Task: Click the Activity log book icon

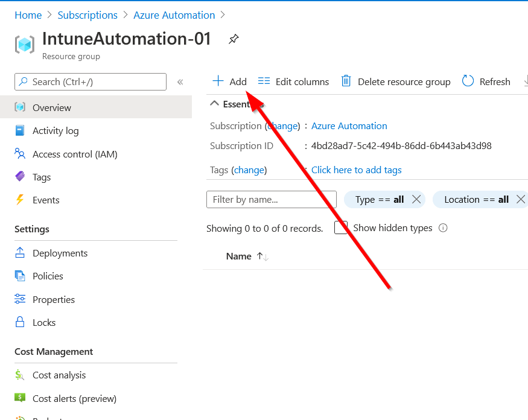Action: 20,130
